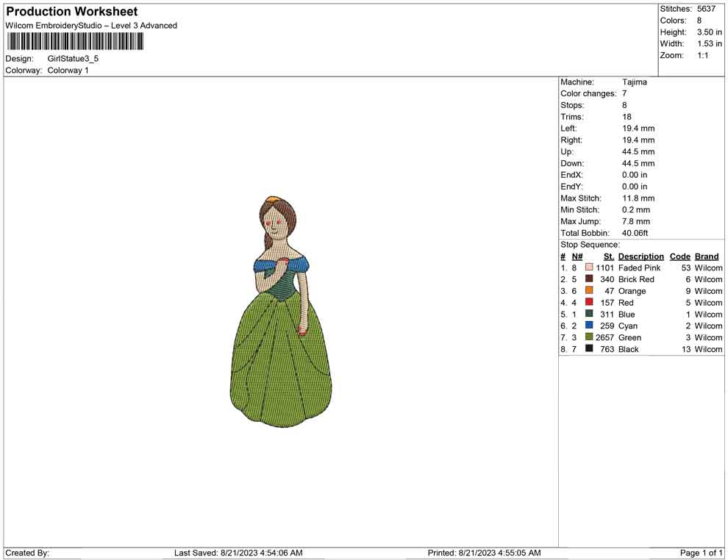
Task: Click the Max Stitch value '11.8 mm'
Action: (x=638, y=198)
